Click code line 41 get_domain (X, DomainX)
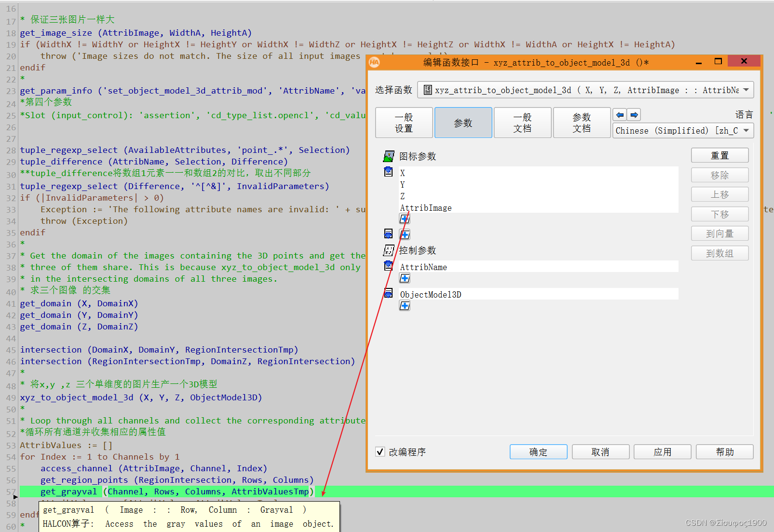Screen dimensions: 774x532 pos(79,303)
